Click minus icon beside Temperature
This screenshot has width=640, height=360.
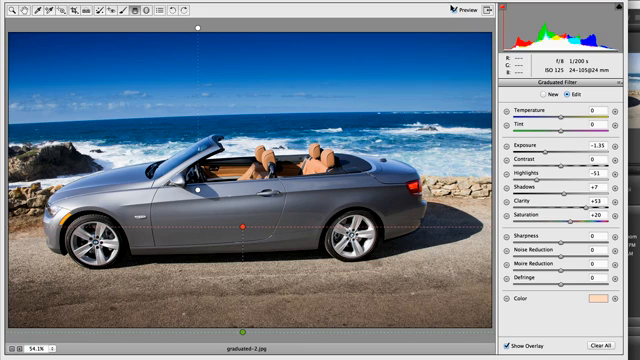tap(507, 111)
